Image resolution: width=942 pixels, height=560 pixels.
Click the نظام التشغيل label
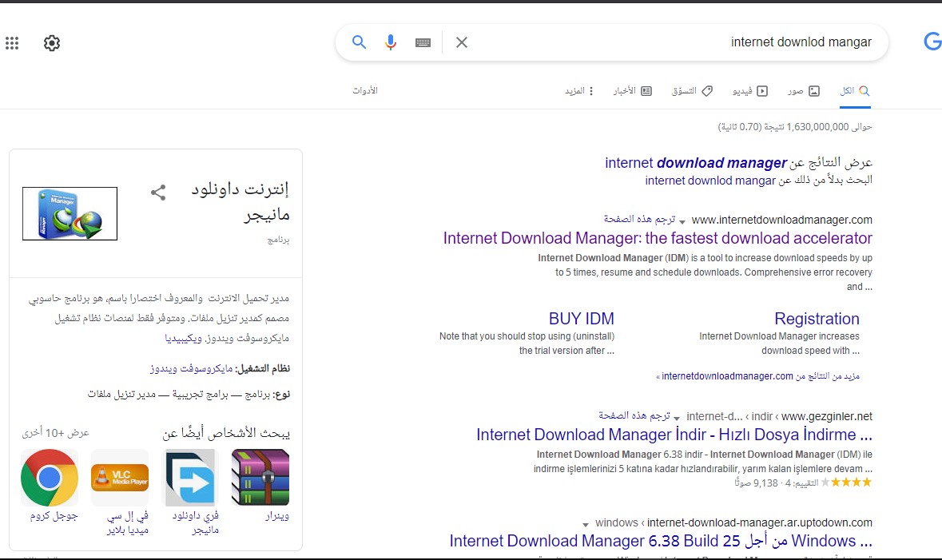[263, 368]
